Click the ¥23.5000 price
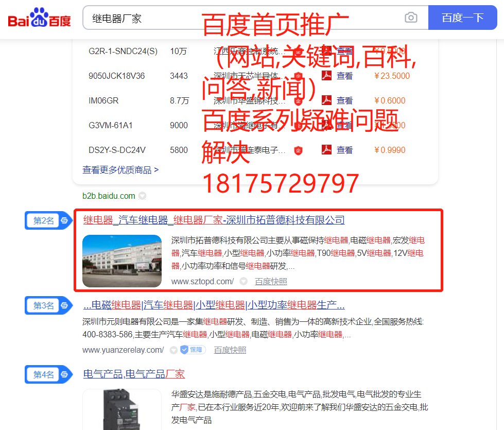Viewport: 504px width, 430px height. click(392, 76)
